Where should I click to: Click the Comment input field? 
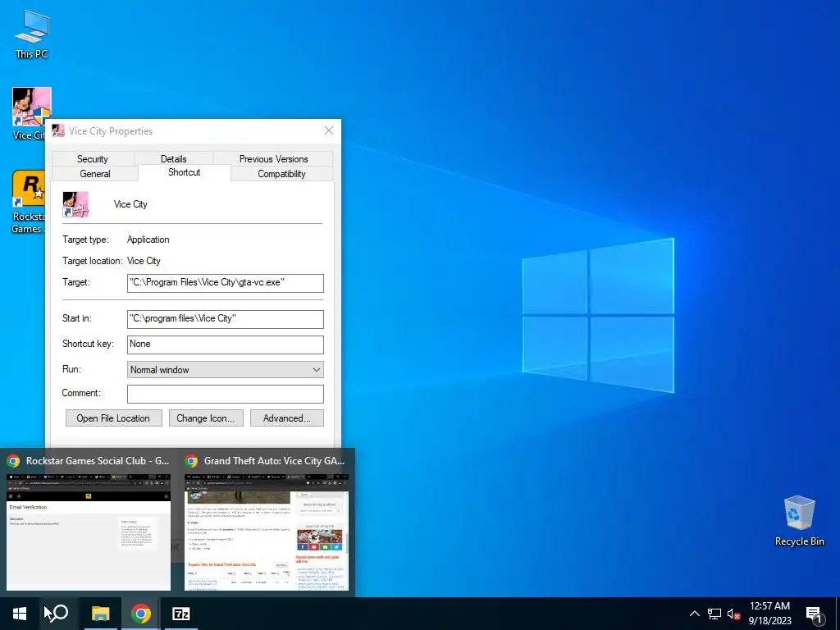225,394
